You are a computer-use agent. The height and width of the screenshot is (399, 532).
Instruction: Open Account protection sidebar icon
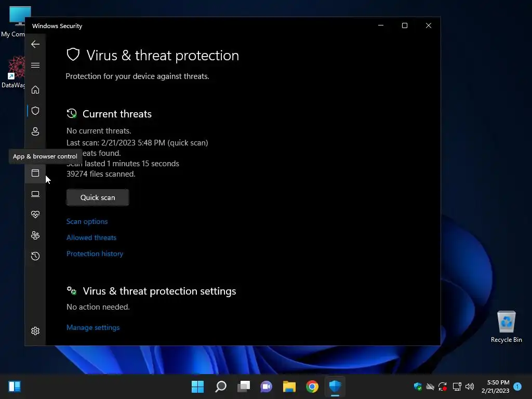click(x=35, y=131)
